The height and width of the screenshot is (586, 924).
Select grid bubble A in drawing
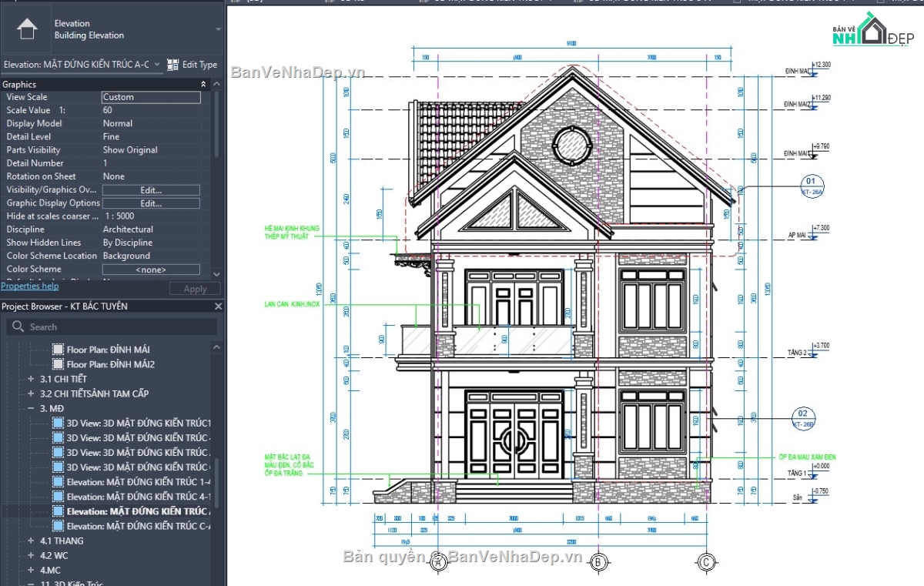point(437,562)
